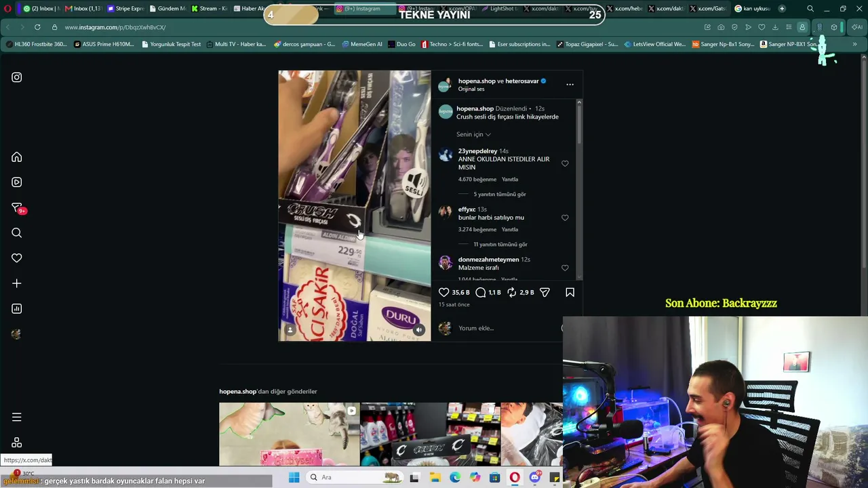Image resolution: width=868 pixels, height=488 pixels.
Task: Reply to effyxc's comment via Yanıtla
Action: [x=509, y=230]
